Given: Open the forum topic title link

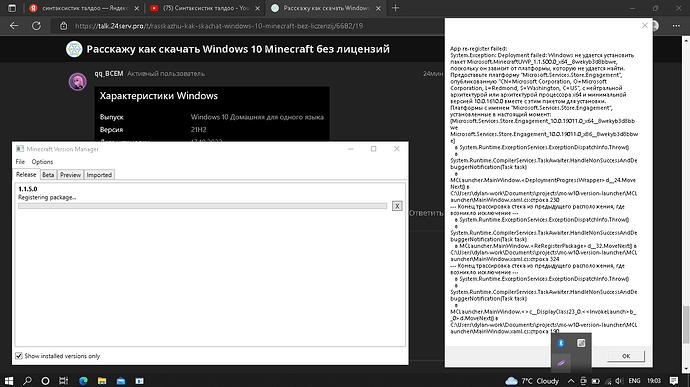Looking at the screenshot, I should point(238,49).
